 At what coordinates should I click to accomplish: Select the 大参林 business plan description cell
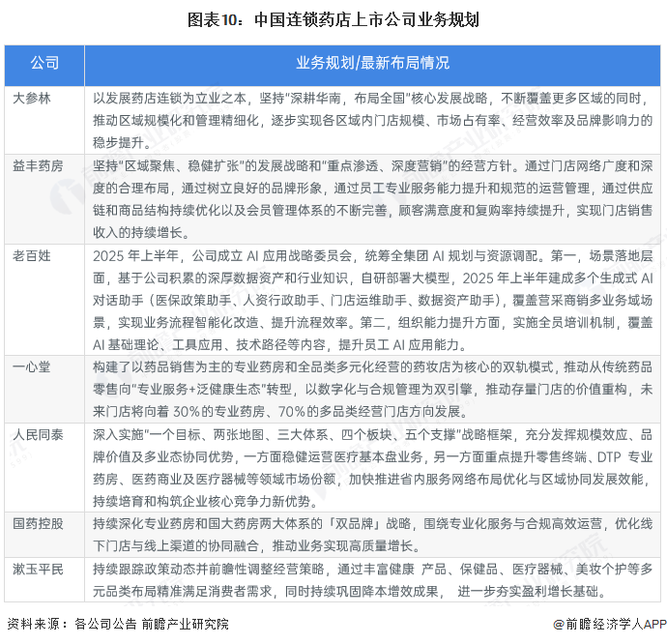point(372,120)
